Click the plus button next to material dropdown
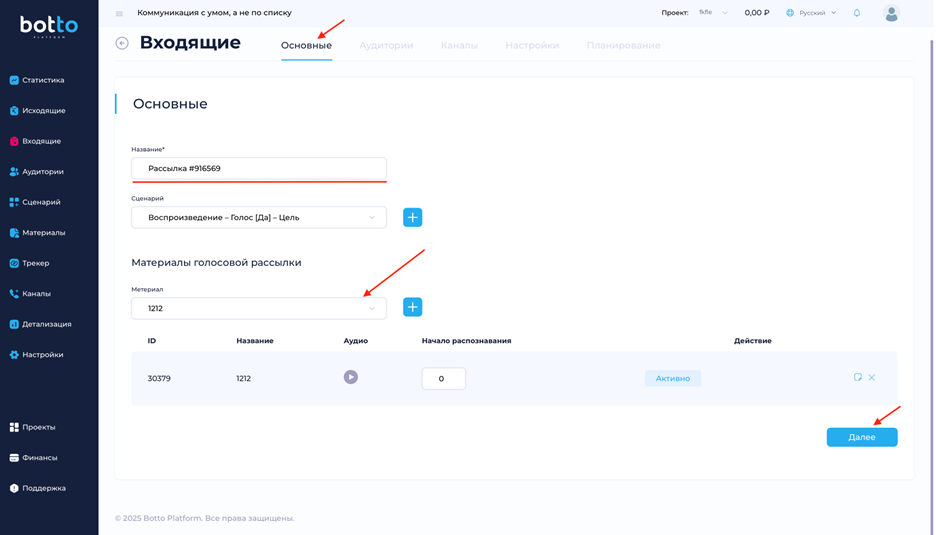Image resolution: width=936 pixels, height=535 pixels. [x=412, y=307]
